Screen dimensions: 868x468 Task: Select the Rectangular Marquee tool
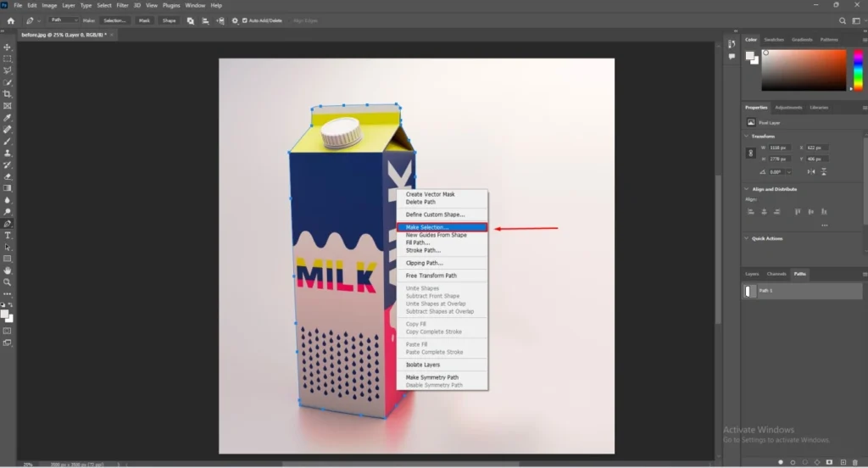pyautogui.click(x=7, y=58)
